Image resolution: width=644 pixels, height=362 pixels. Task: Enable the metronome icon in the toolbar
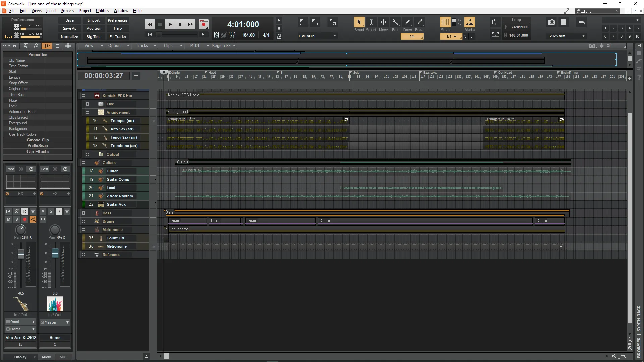[279, 36]
